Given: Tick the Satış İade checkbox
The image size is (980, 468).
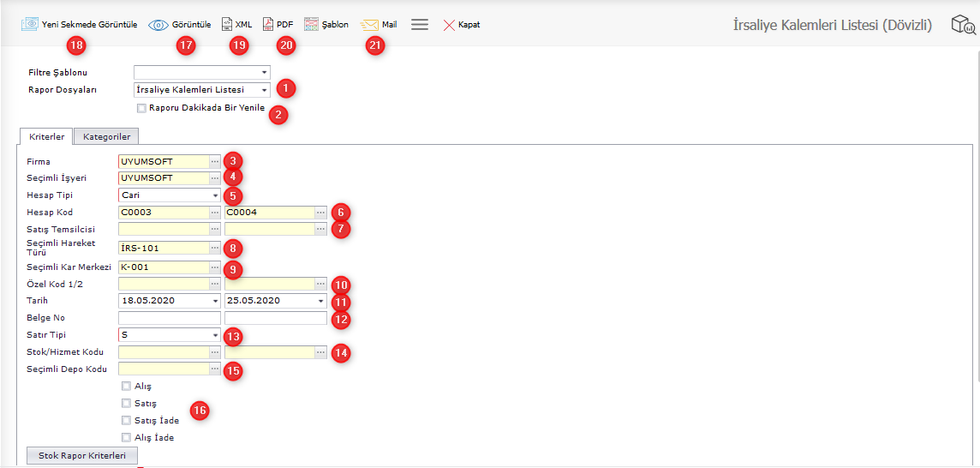Looking at the screenshot, I should coord(127,421).
